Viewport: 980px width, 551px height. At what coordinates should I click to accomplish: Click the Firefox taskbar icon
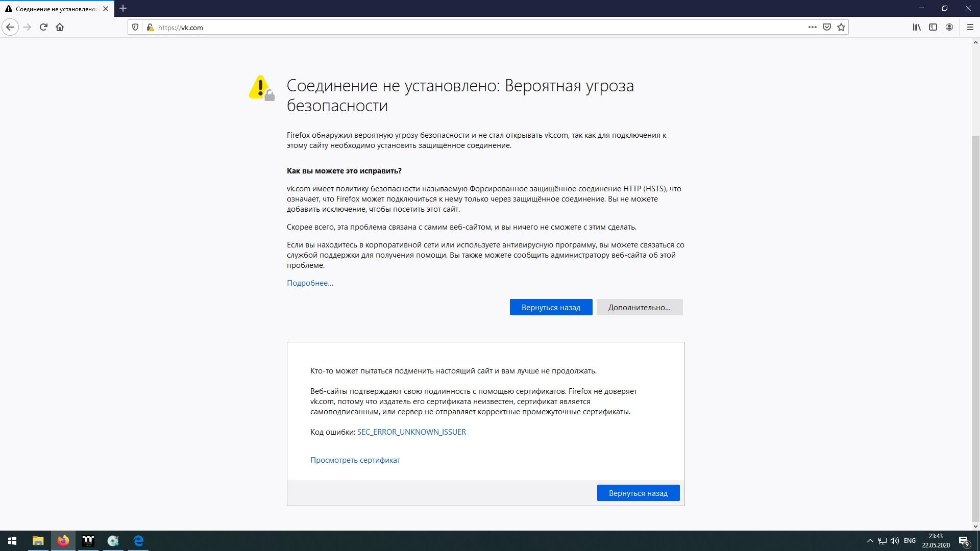[63, 541]
